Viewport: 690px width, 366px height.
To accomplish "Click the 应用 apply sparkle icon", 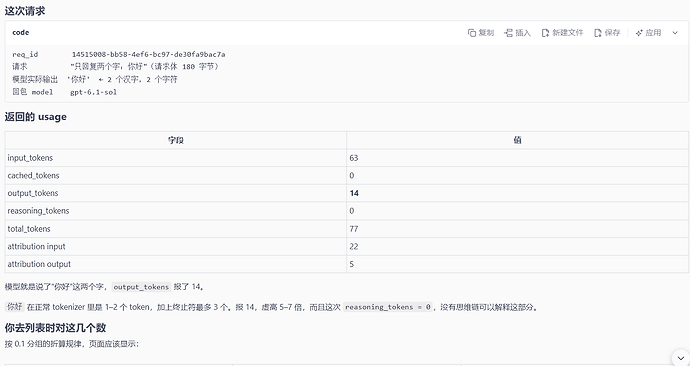I will coord(639,33).
